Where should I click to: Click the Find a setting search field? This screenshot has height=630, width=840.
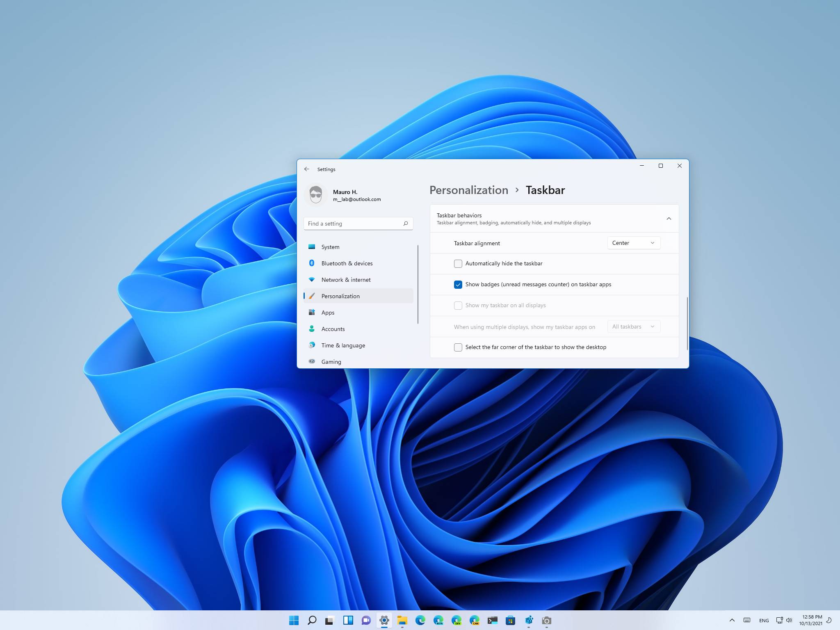357,223
